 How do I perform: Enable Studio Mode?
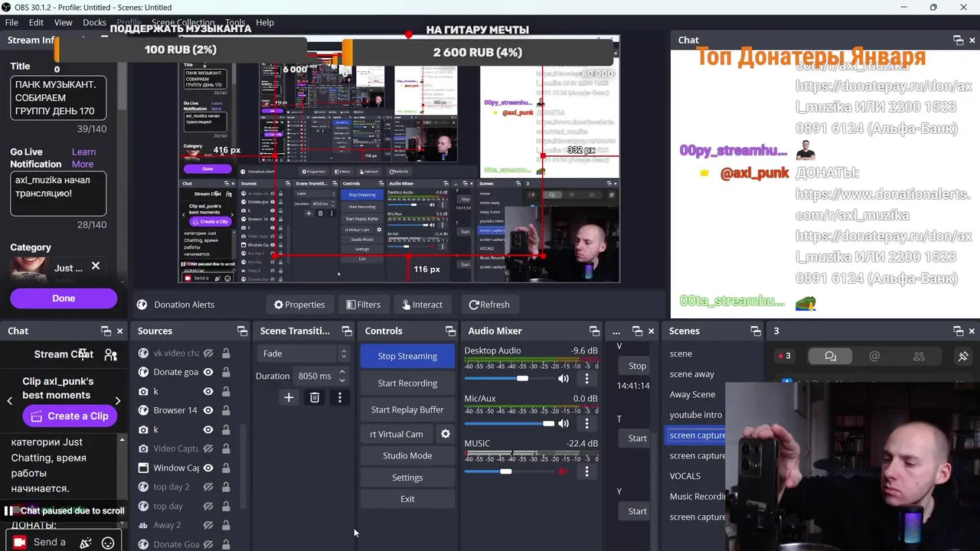point(407,455)
